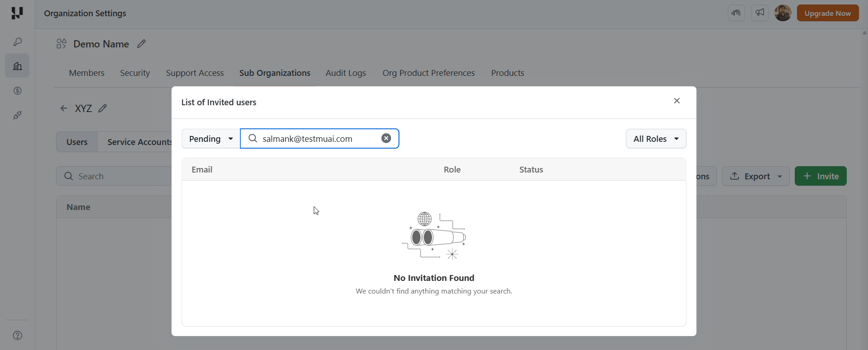868x350 pixels.
Task: Open the key icon in the sidebar
Action: 18,42
